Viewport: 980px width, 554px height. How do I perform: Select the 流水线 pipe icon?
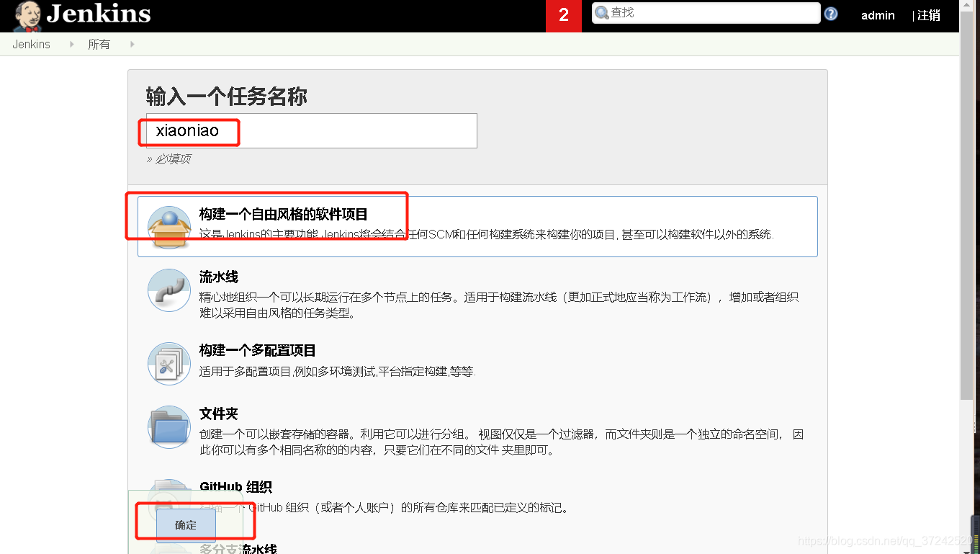click(x=169, y=290)
